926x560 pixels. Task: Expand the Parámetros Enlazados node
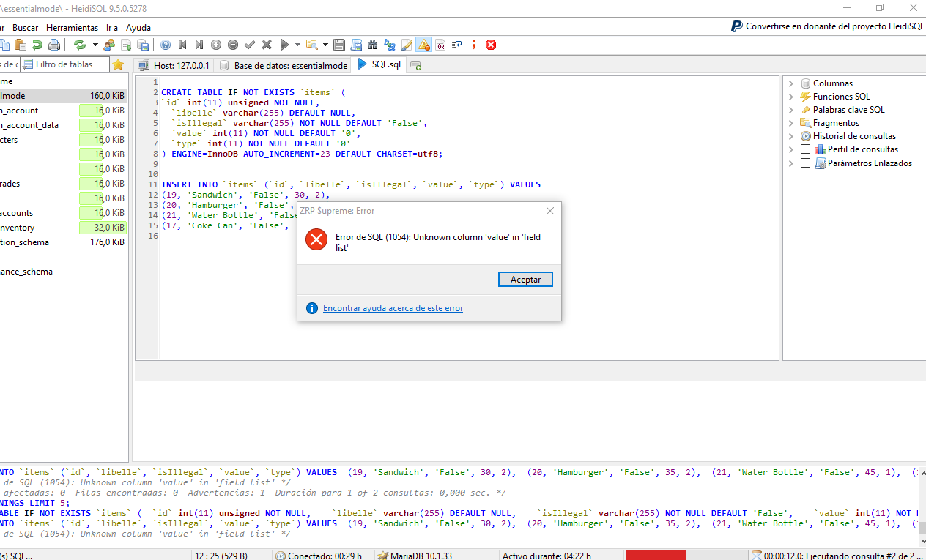coord(791,163)
